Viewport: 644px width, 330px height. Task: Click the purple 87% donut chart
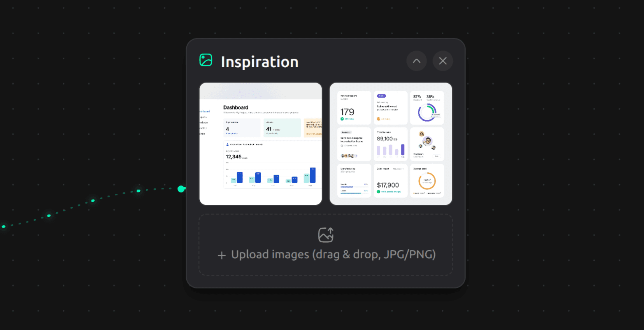427,112
